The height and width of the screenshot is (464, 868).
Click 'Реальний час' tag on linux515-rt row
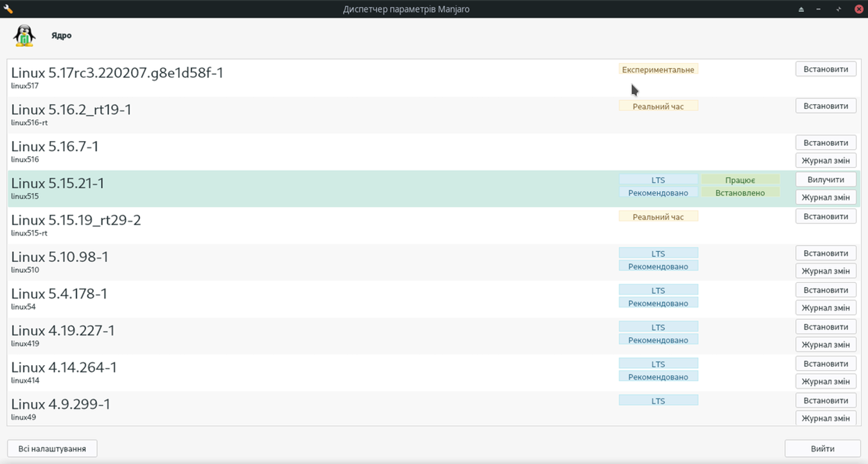pos(658,217)
